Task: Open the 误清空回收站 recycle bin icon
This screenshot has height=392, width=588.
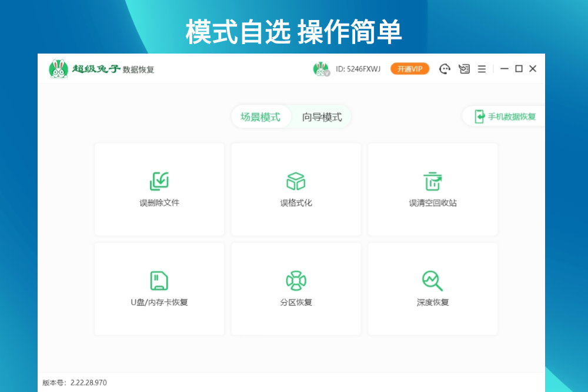Action: tap(433, 181)
